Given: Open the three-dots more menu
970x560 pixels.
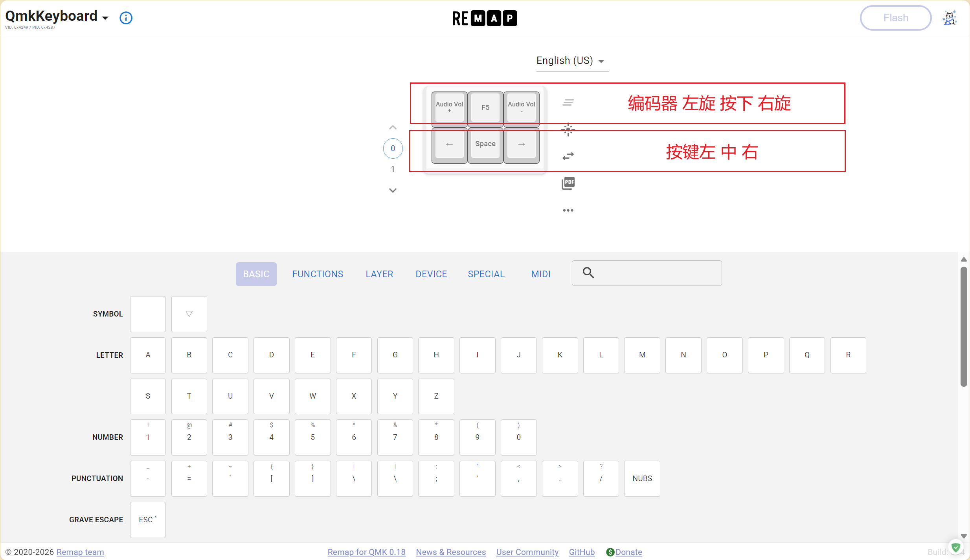Looking at the screenshot, I should 568,210.
